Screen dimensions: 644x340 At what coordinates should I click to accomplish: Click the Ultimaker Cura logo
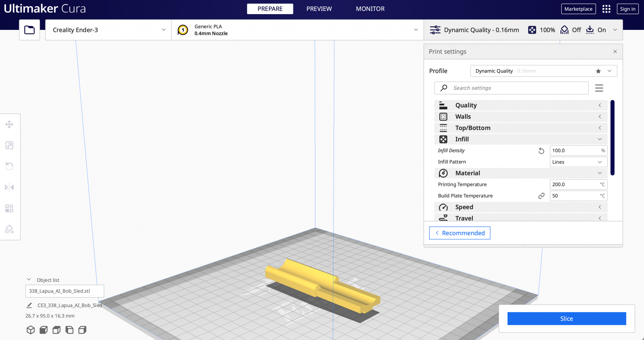pos(45,9)
